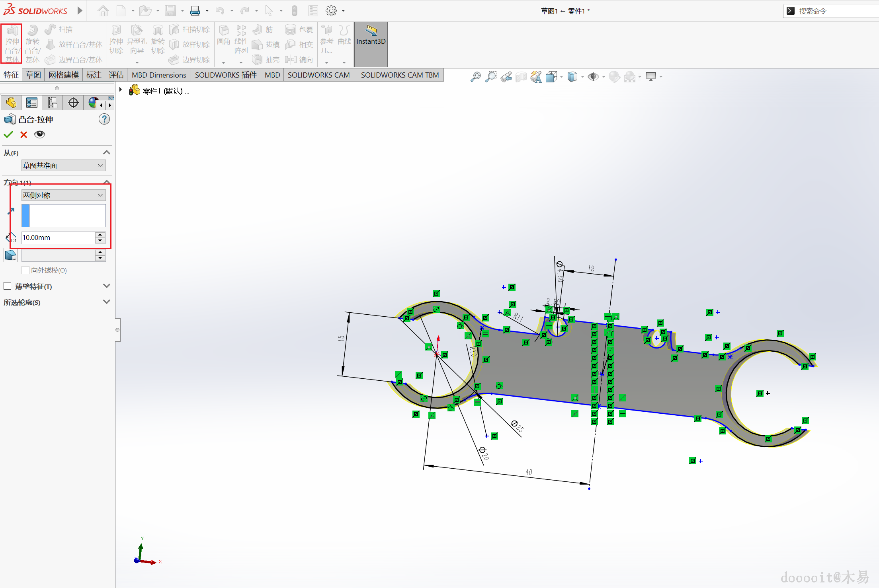Increase the depth value using up spinner
Image resolution: width=879 pixels, height=588 pixels.
[x=100, y=235]
